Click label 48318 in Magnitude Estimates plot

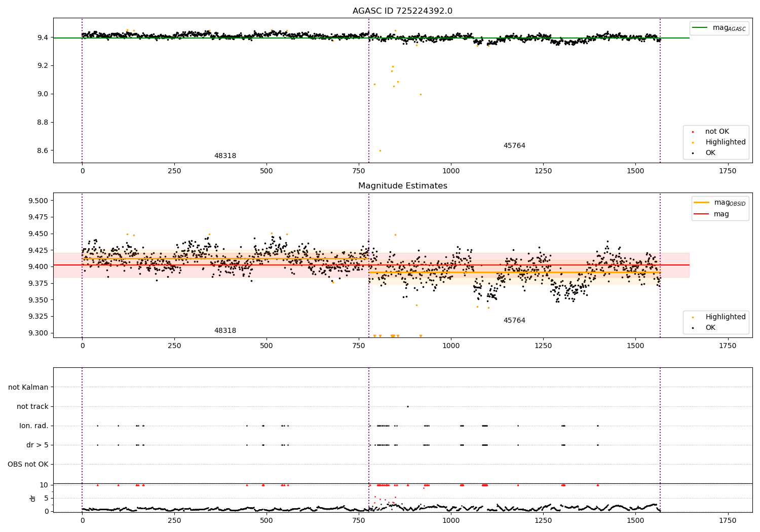pyautogui.click(x=225, y=331)
